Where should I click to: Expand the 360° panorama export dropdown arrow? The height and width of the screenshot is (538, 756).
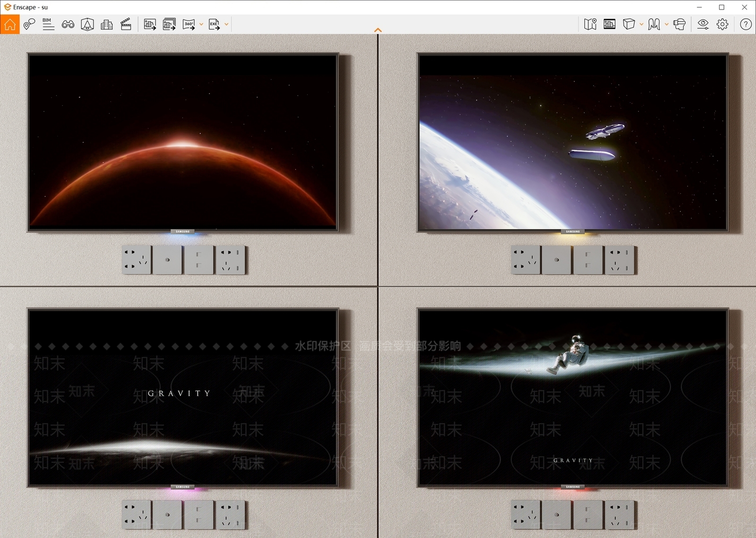pos(201,24)
